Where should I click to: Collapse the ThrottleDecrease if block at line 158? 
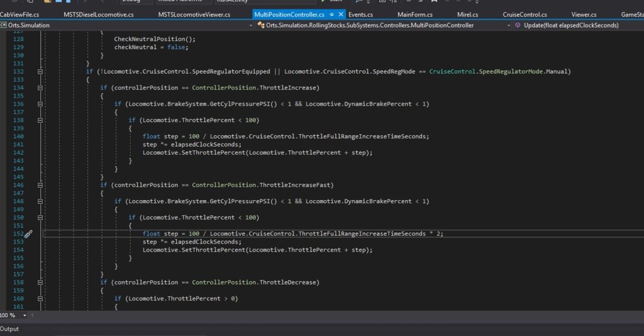40,283
